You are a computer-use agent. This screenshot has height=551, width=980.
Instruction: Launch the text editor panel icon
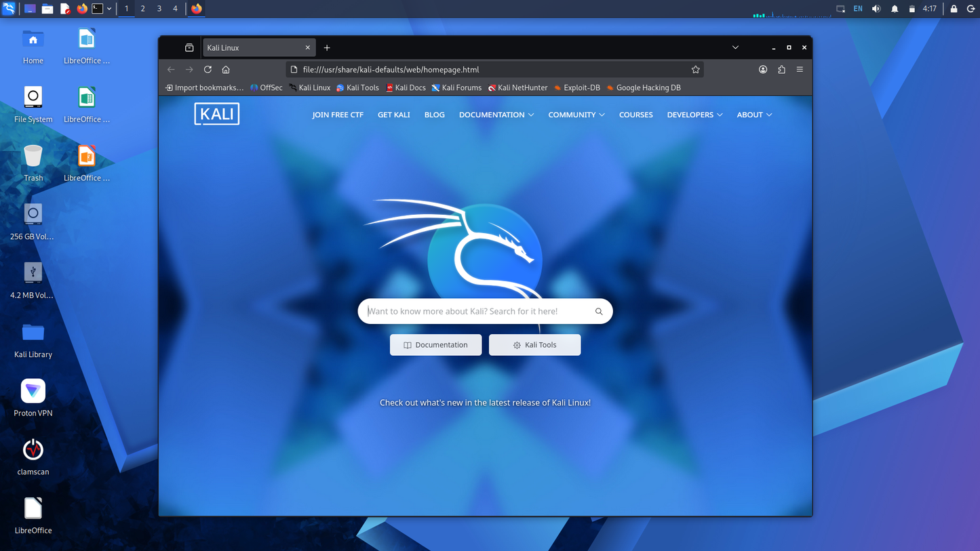pyautogui.click(x=65, y=9)
